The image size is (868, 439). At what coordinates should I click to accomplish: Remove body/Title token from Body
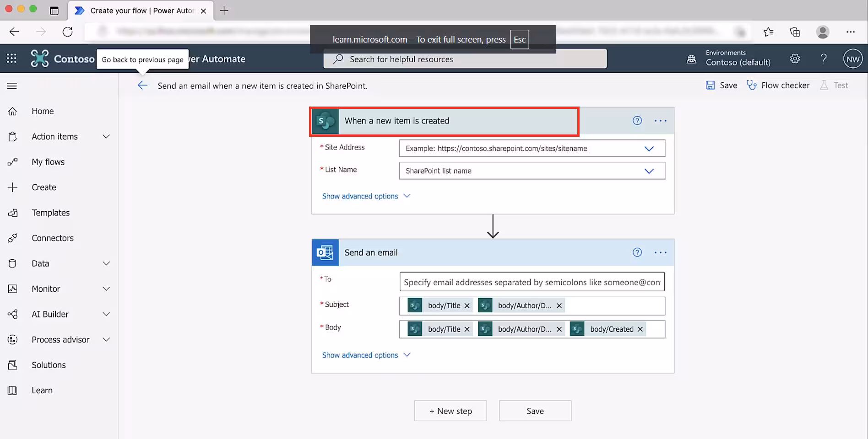click(x=467, y=329)
